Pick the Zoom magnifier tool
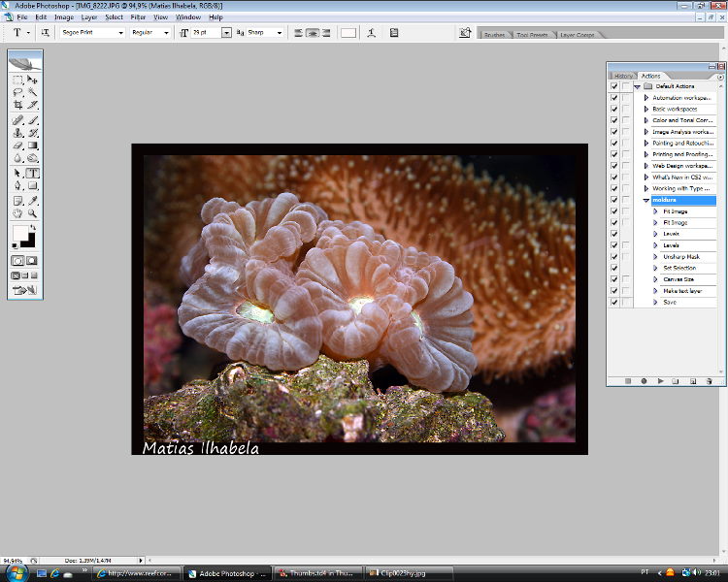 [32, 212]
